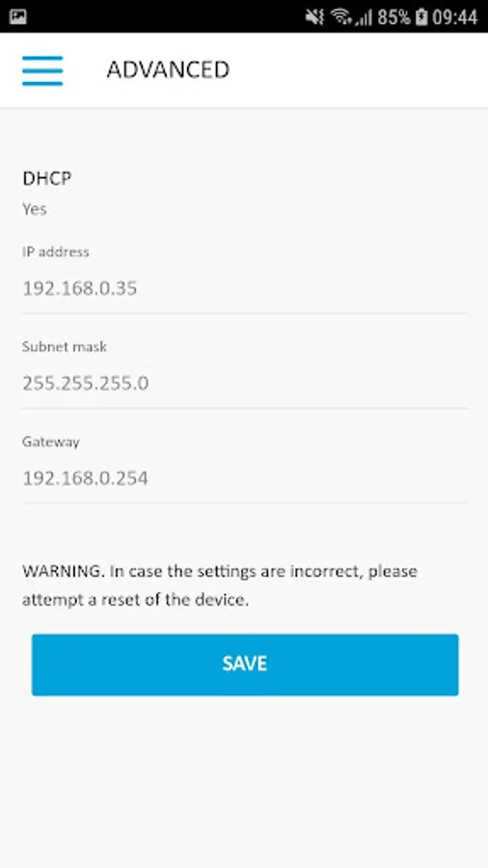Tap the Gateway label
Image resolution: width=488 pixels, height=868 pixels.
coord(51,442)
